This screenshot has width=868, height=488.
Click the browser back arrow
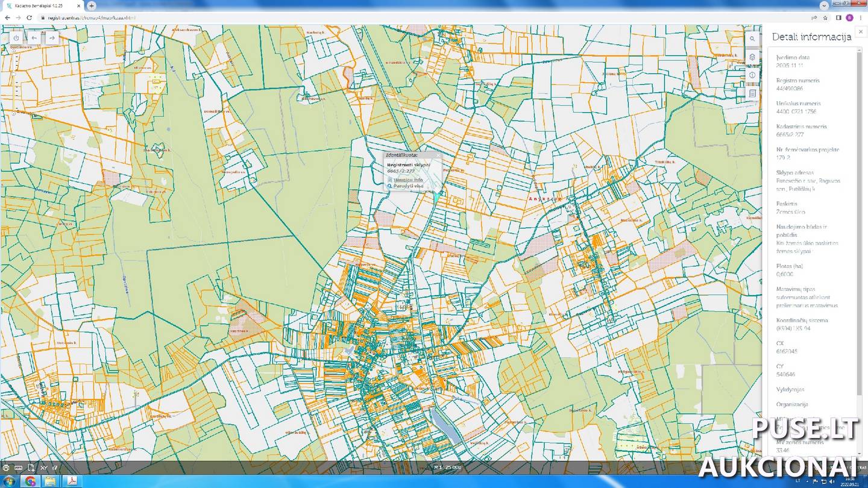click(x=7, y=17)
